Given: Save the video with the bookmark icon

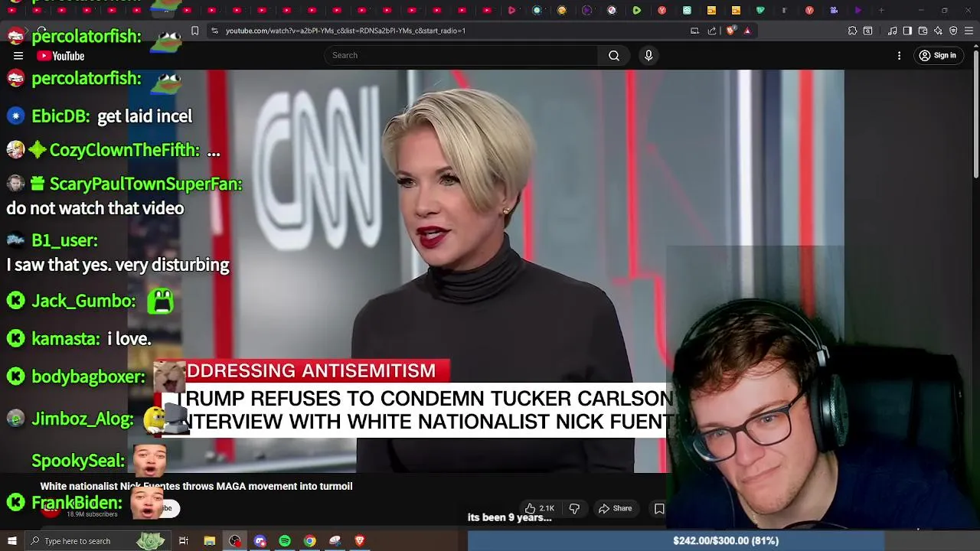Looking at the screenshot, I should 659,508.
